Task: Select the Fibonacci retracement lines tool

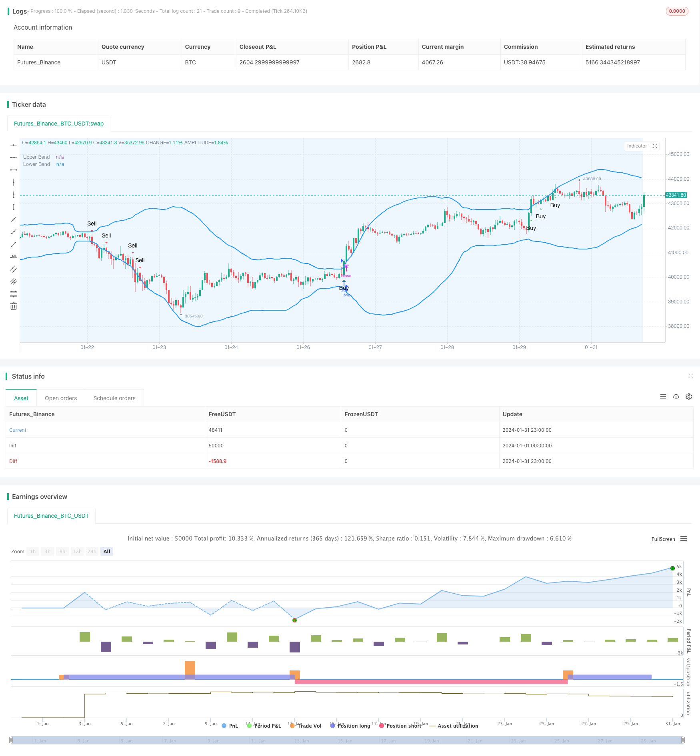Action: tap(14, 294)
